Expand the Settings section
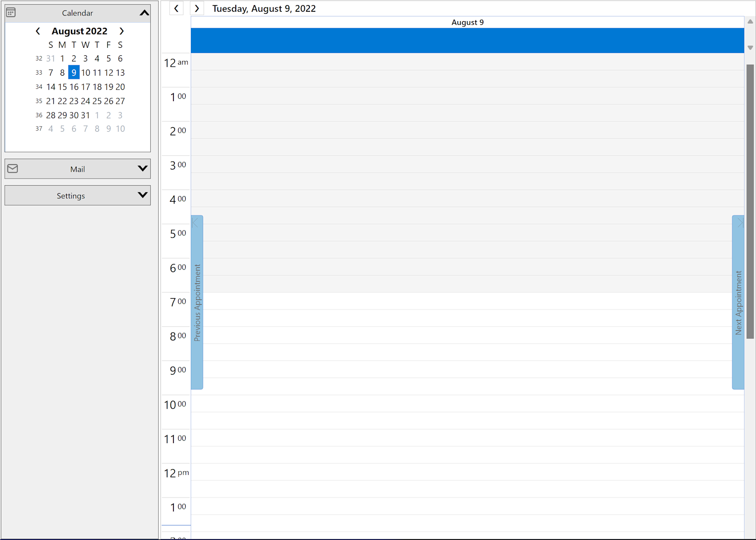 point(142,195)
